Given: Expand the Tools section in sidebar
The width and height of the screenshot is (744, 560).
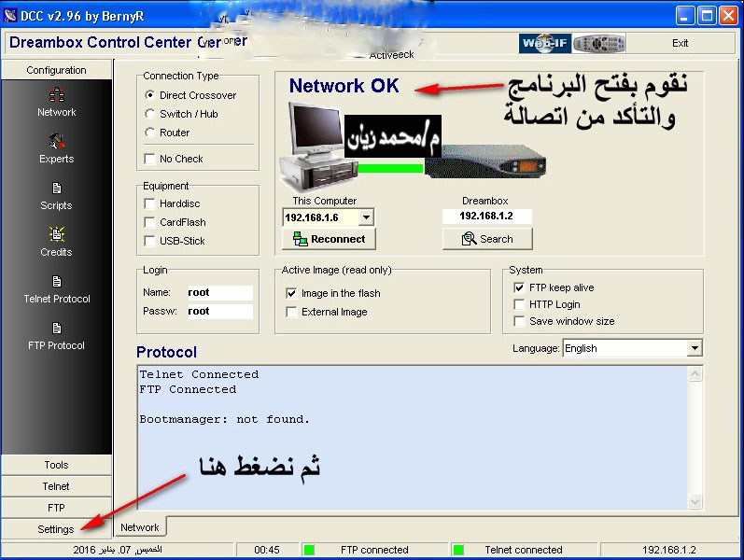Looking at the screenshot, I should pyautogui.click(x=56, y=465).
